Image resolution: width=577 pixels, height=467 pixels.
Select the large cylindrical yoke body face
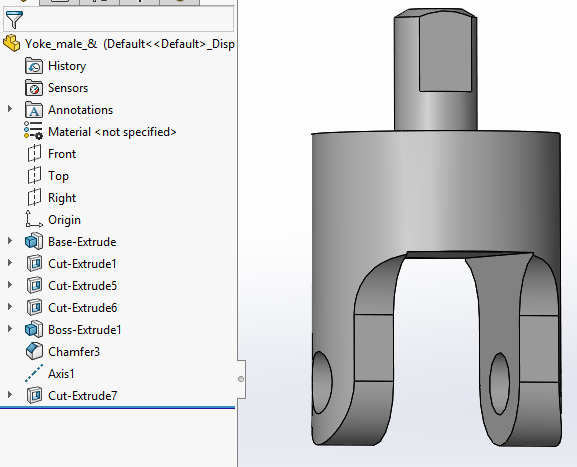(x=436, y=191)
